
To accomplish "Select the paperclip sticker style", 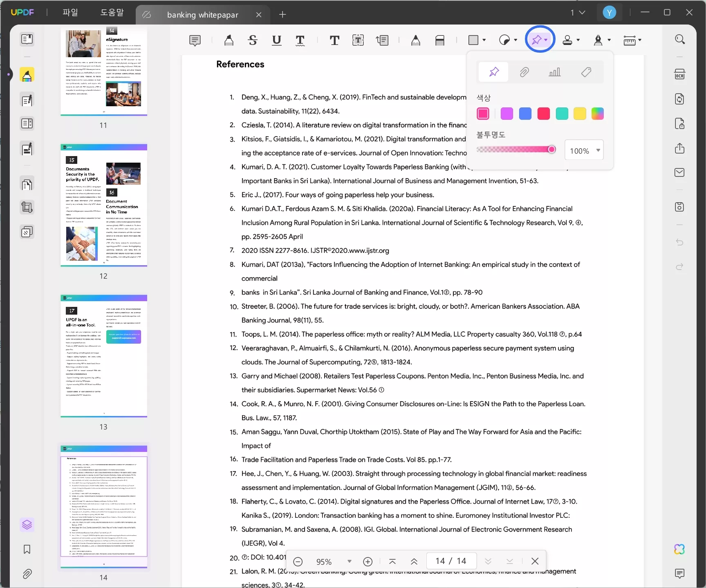I will pos(524,72).
